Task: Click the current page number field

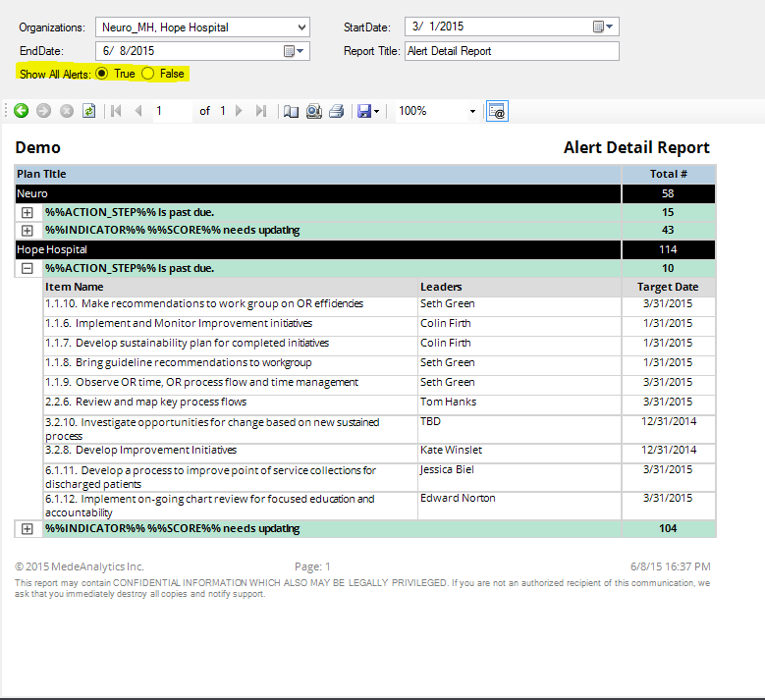Action: (x=173, y=111)
